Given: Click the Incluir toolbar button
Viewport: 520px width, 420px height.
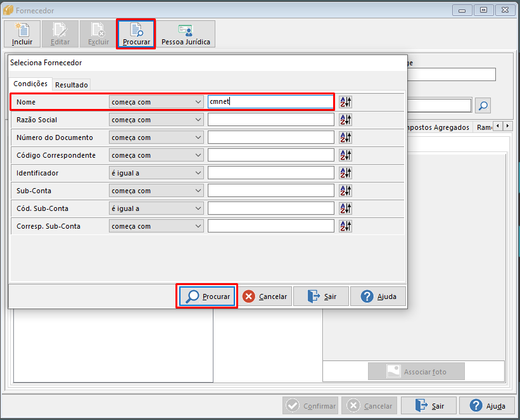Looking at the screenshot, I should [22, 34].
